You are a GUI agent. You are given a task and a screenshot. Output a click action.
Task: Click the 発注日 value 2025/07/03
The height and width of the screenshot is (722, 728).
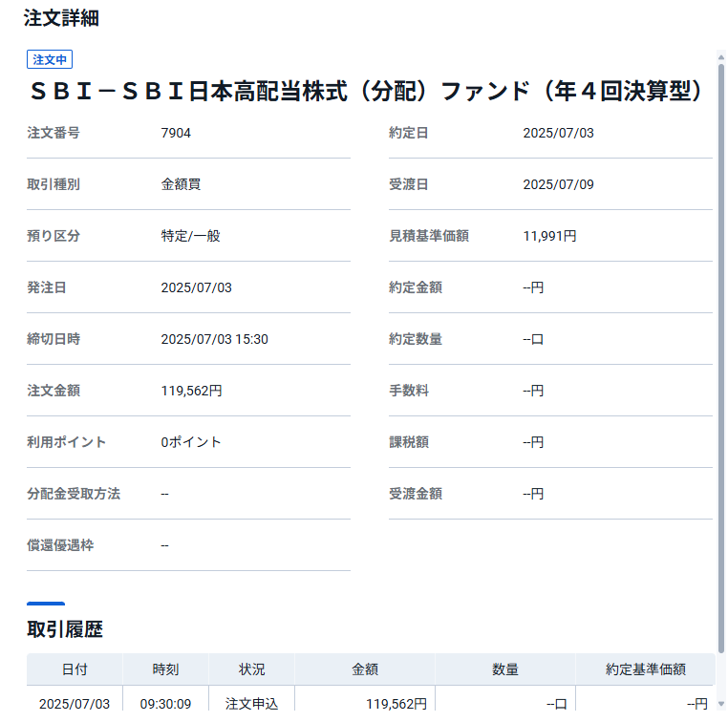(196, 287)
